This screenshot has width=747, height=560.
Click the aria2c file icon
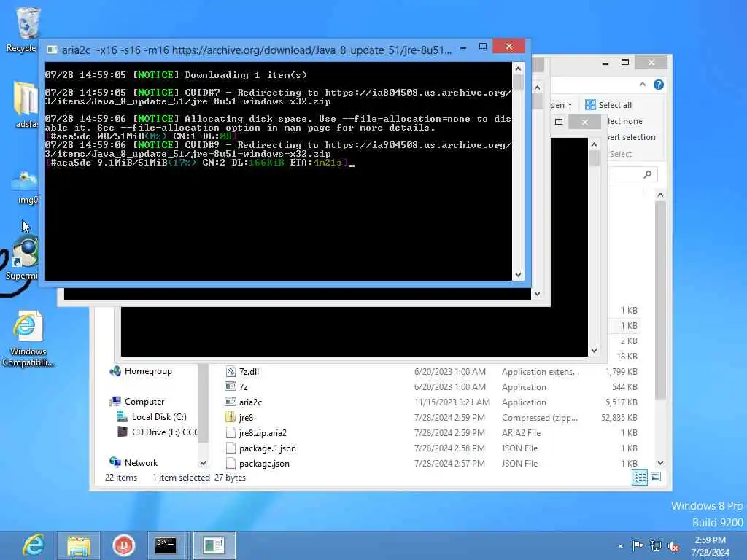231,402
